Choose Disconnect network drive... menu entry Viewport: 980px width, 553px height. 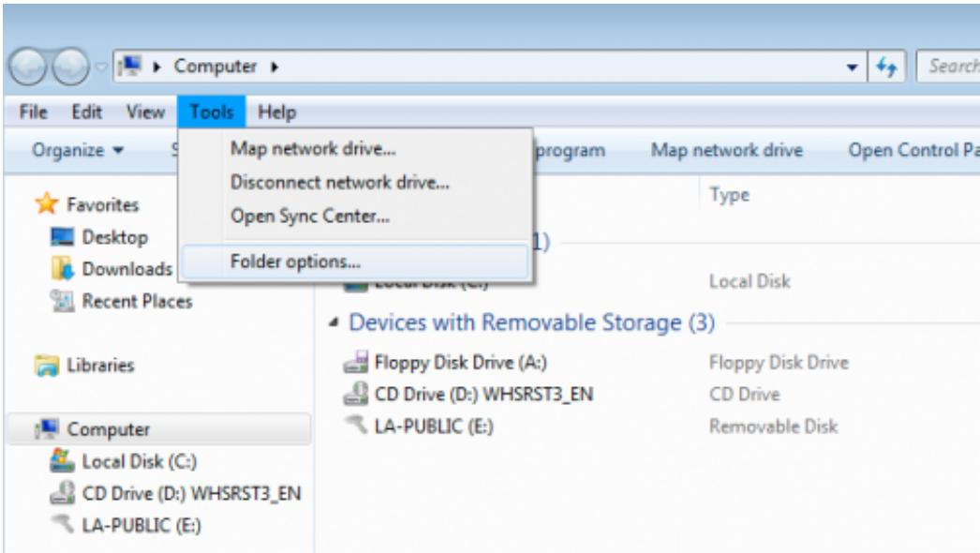point(356,182)
